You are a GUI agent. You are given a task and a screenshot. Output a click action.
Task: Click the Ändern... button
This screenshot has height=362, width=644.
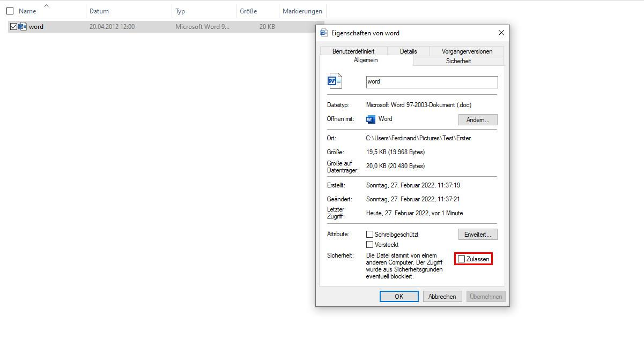click(478, 119)
